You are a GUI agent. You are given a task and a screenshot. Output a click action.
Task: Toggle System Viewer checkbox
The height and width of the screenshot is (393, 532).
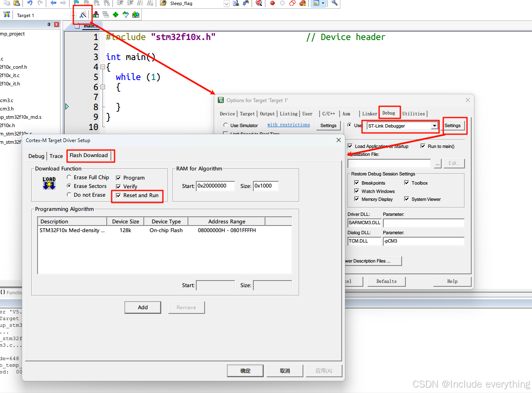click(x=407, y=199)
